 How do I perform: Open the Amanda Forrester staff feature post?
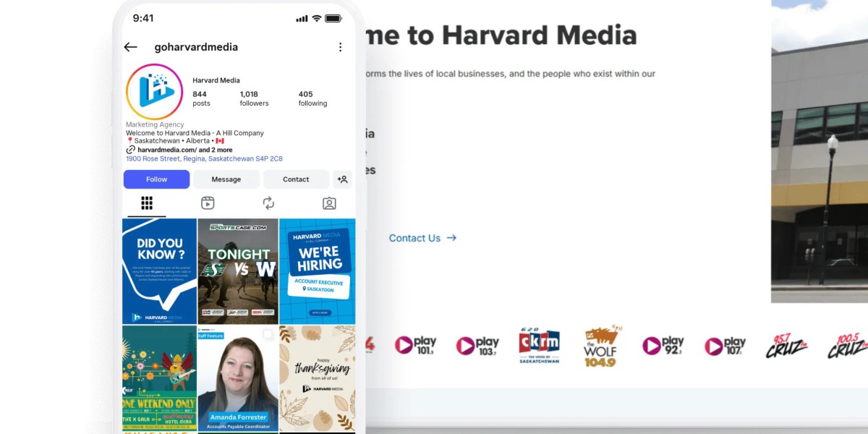click(x=238, y=379)
